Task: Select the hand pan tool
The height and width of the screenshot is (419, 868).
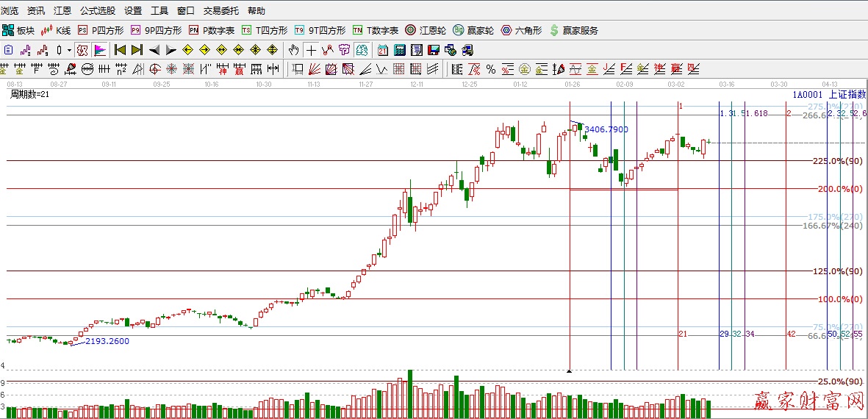Action: coord(293,50)
